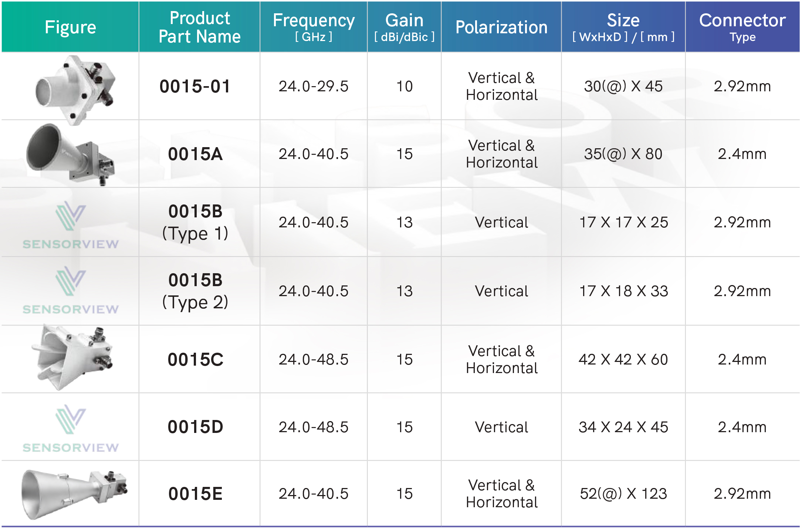This screenshot has height=532, width=802.
Task: Select the 24.0-48.5 frequency for 0015D
Action: (314, 427)
